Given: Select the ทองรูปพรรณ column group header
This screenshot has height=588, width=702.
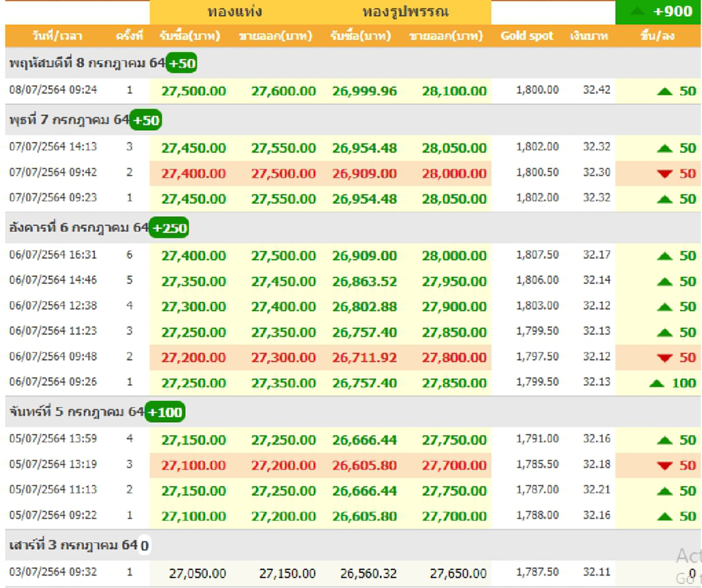Looking at the screenshot, I should [405, 12].
